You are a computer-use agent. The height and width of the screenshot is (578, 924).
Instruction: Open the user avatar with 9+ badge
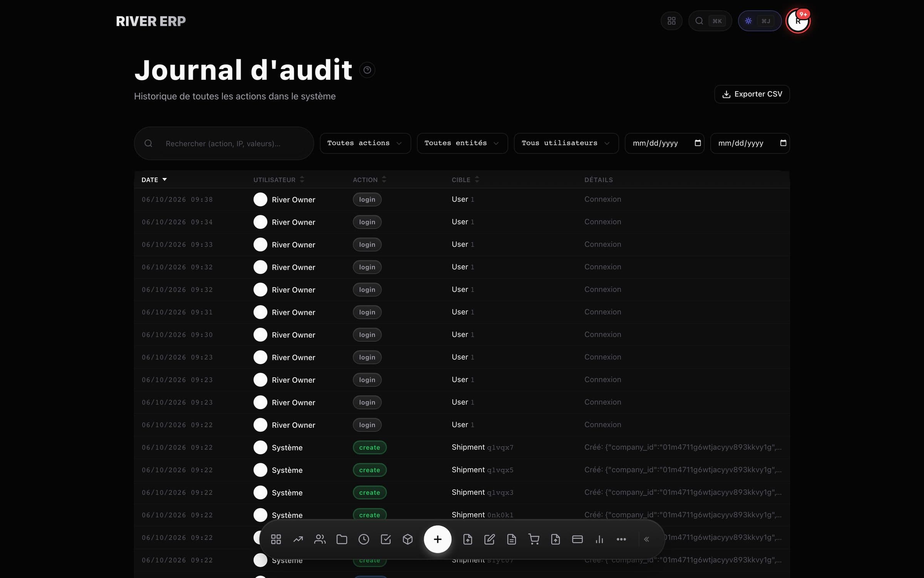pos(798,21)
